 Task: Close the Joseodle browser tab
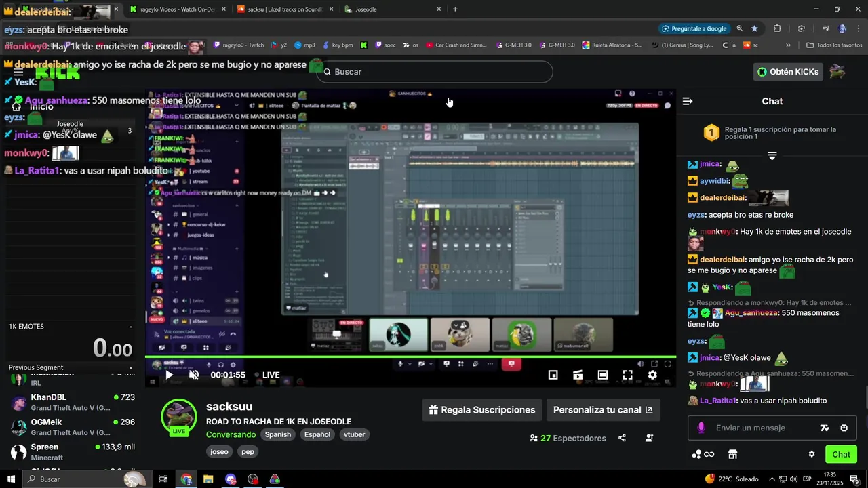coord(439,9)
